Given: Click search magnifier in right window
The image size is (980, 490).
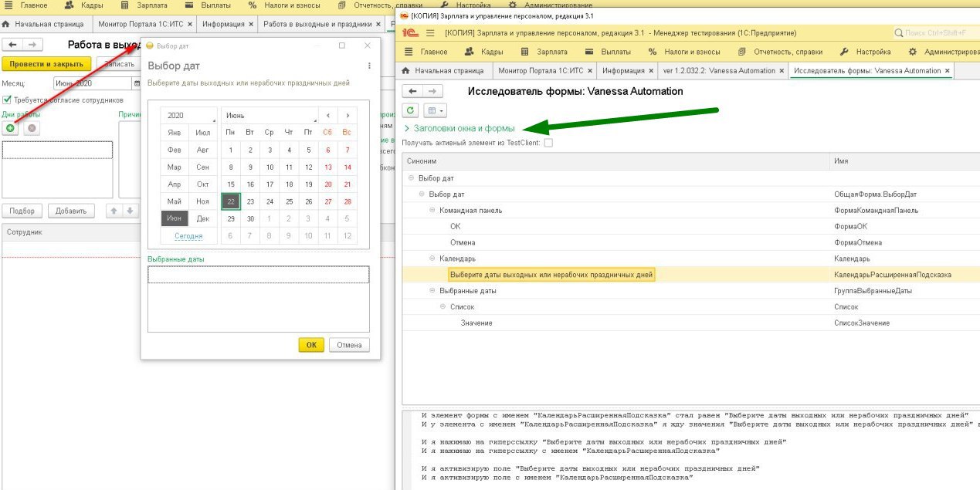Looking at the screenshot, I should point(899,33).
